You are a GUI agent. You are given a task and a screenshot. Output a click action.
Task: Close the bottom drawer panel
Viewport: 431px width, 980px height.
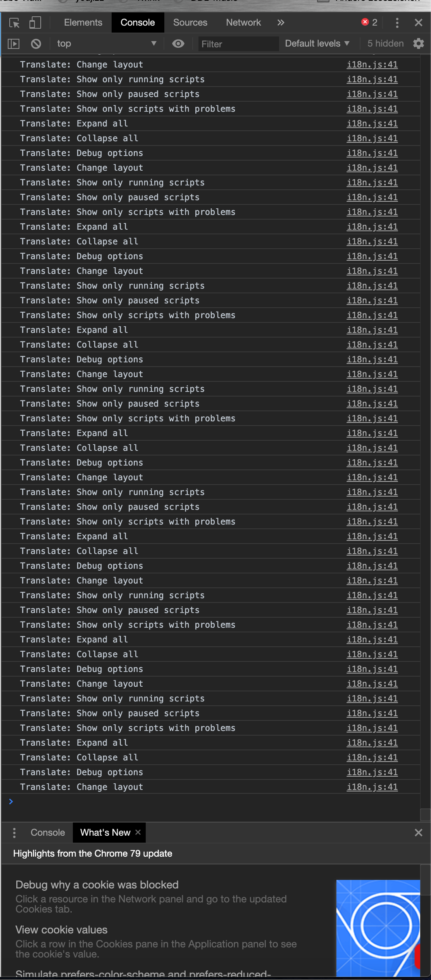click(419, 833)
